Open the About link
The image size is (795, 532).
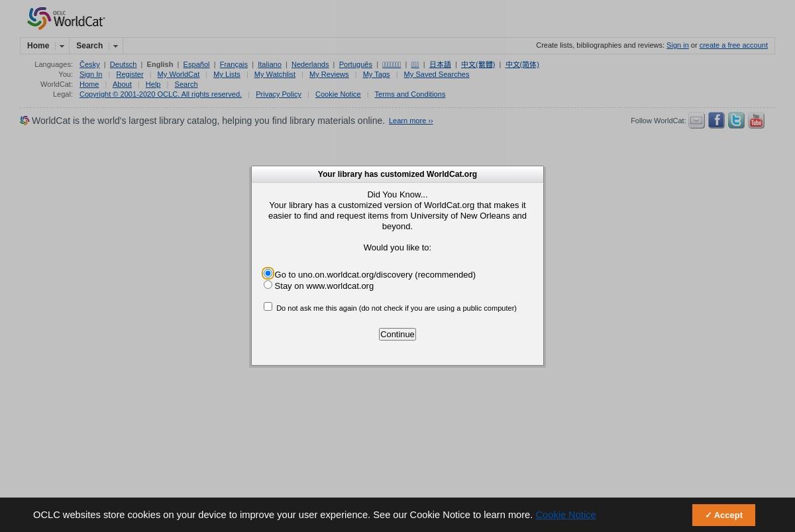pos(122,84)
